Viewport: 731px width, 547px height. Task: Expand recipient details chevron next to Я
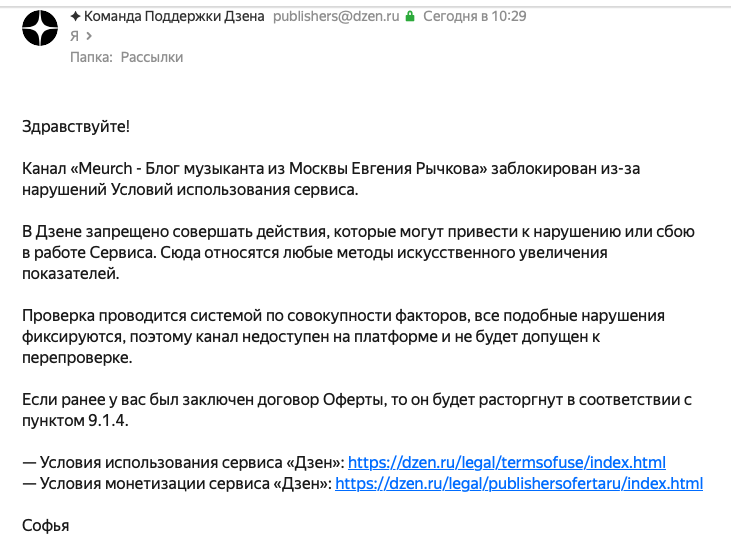coord(89,36)
